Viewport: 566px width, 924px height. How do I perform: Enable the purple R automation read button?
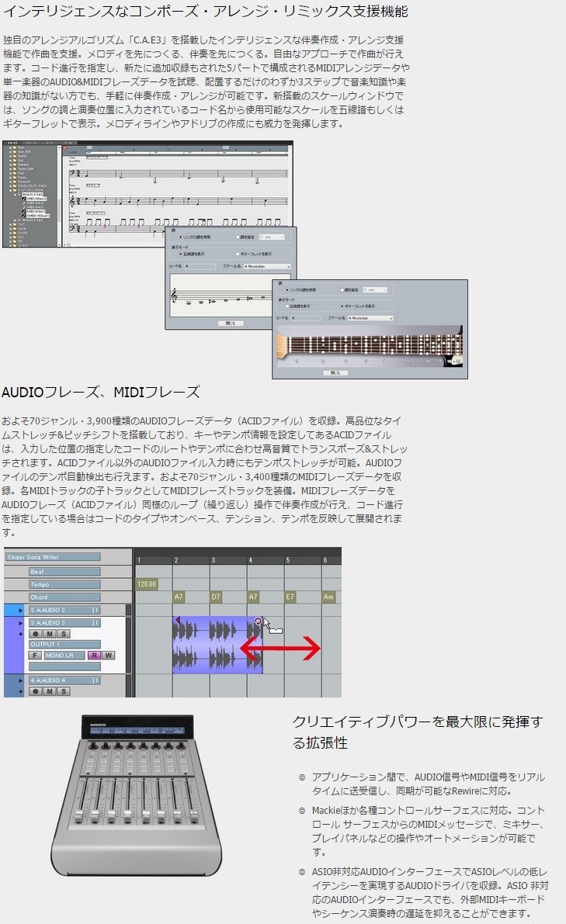tap(93, 656)
